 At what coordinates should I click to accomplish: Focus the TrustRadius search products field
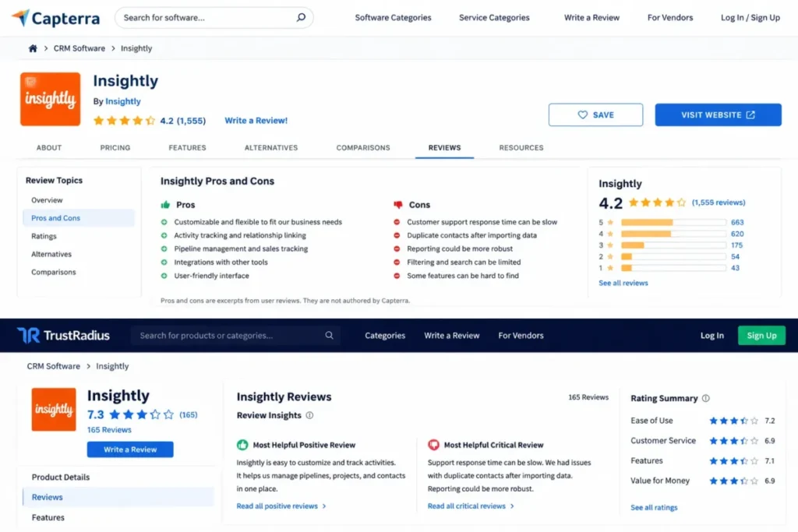point(235,336)
